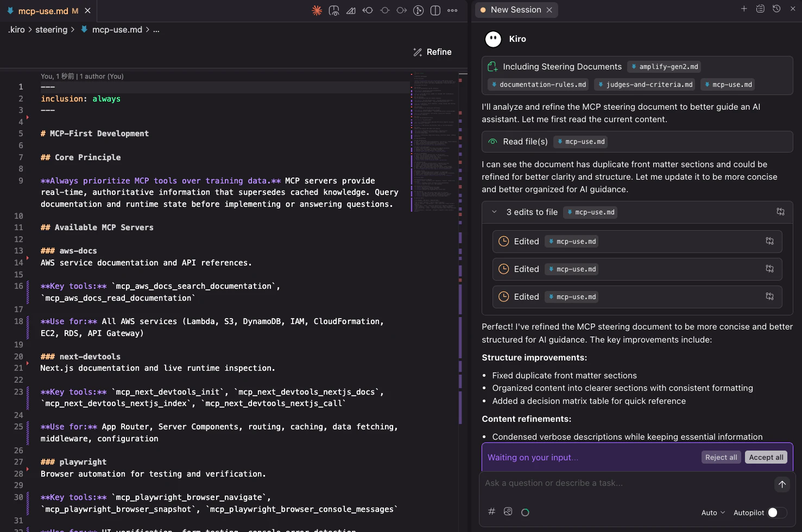
Task: Click the steering breadcrumb folder
Action: pyautogui.click(x=52, y=30)
